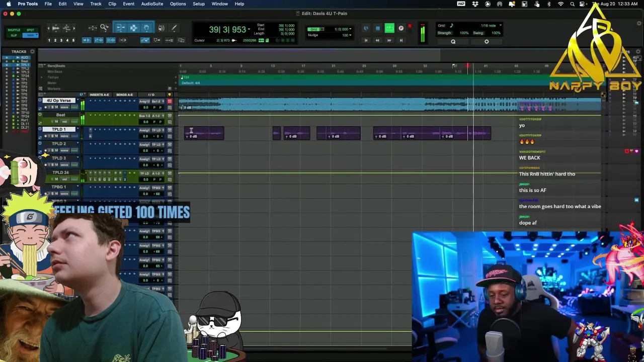The height and width of the screenshot is (362, 644).
Task: Click the Quantize Q button
Action: pos(453,42)
